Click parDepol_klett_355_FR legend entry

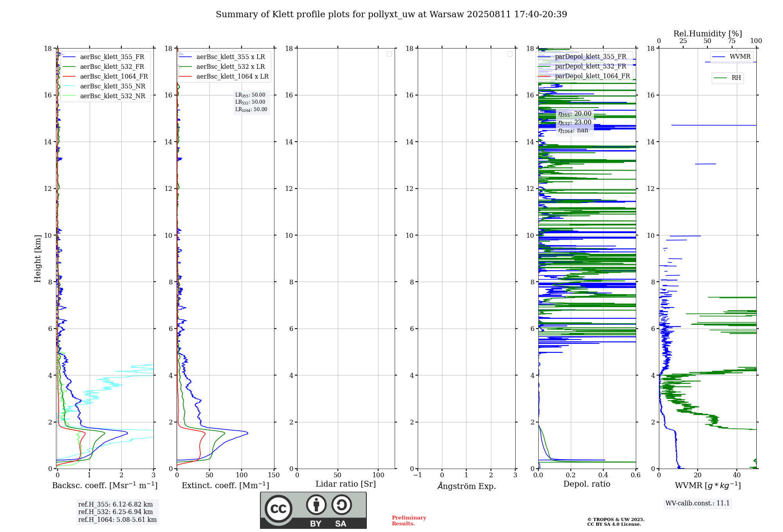coord(590,57)
